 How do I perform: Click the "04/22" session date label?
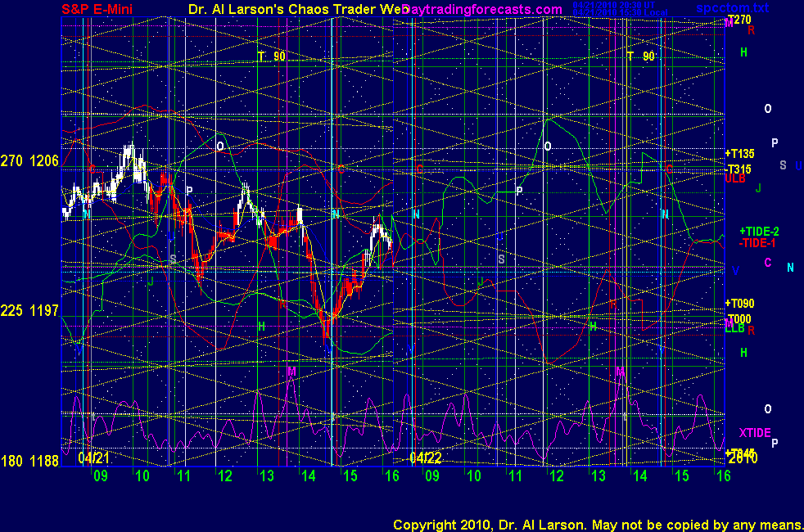(426, 458)
